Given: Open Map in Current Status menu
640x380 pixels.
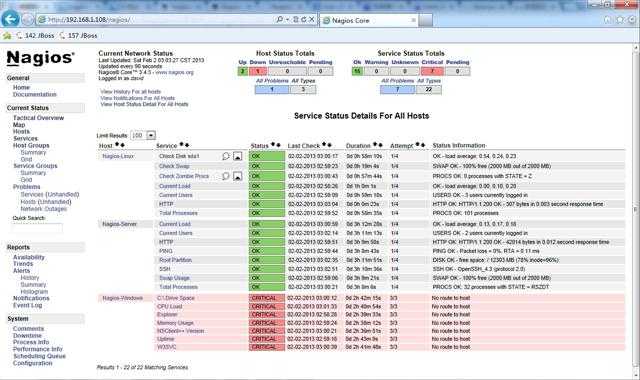Looking at the screenshot, I should (19, 124).
